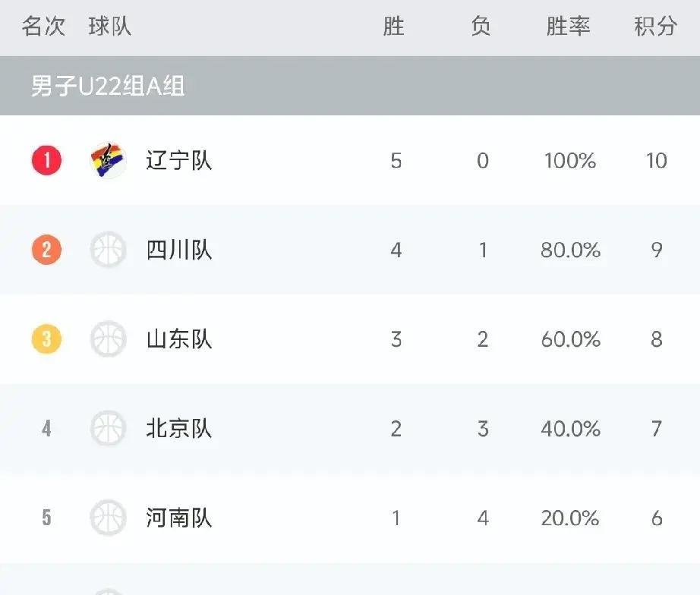Sort standings by 负 column
Screen dimensions: 700x595
coord(481,25)
